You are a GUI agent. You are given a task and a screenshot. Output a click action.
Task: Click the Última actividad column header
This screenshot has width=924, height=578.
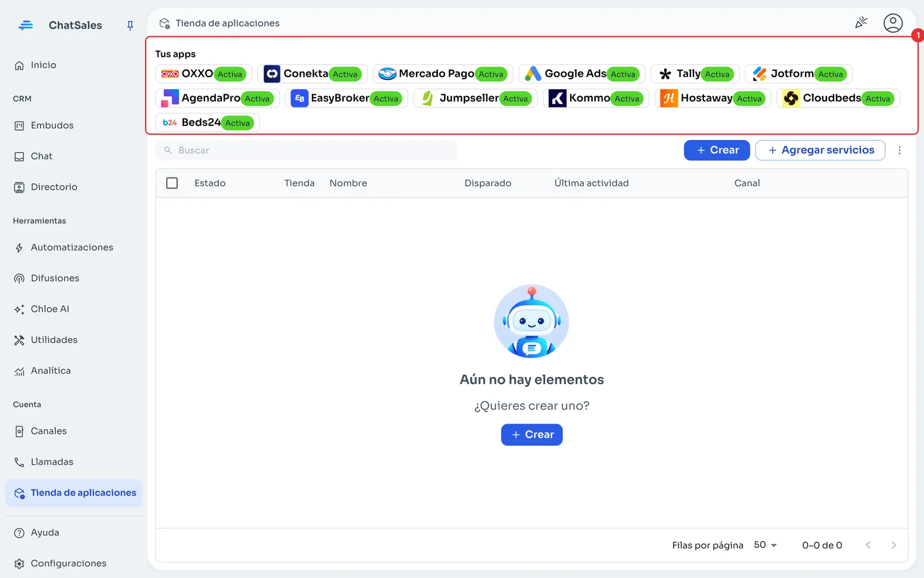(591, 183)
